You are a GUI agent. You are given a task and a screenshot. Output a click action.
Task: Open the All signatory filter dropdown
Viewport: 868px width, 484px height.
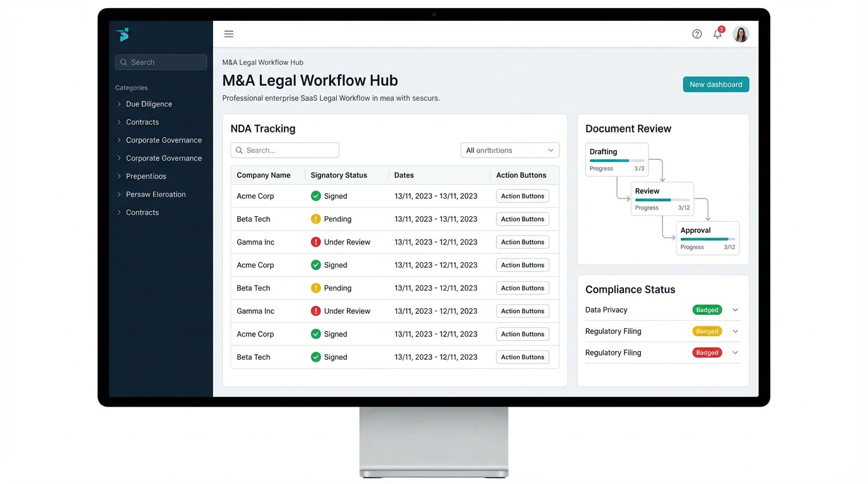click(509, 150)
